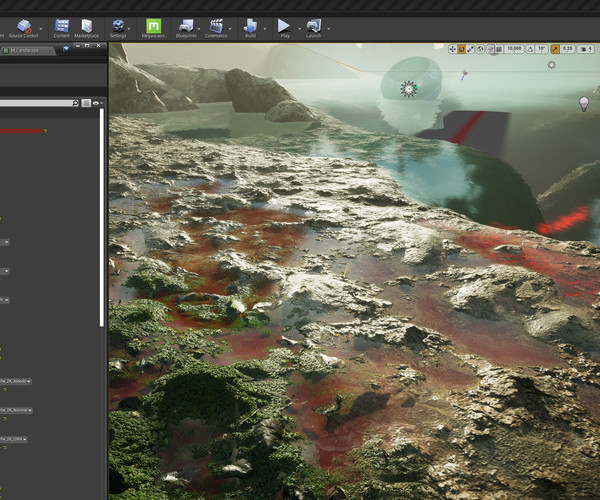Expand the Source Control dropdown arrow

point(41,29)
